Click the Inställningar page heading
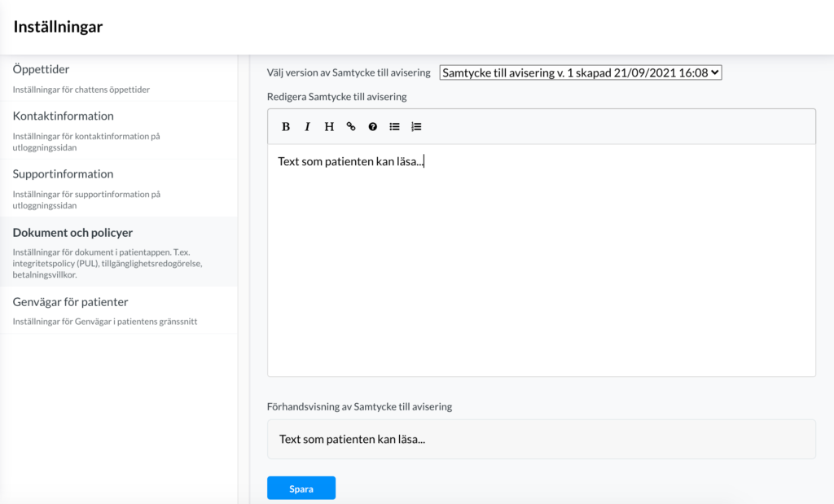The width and height of the screenshot is (834, 504). coord(58,27)
